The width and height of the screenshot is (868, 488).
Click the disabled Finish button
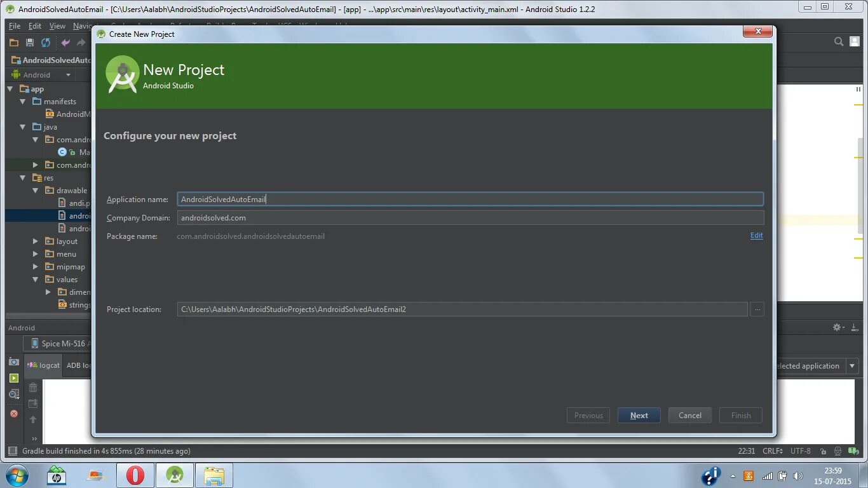pyautogui.click(x=741, y=416)
